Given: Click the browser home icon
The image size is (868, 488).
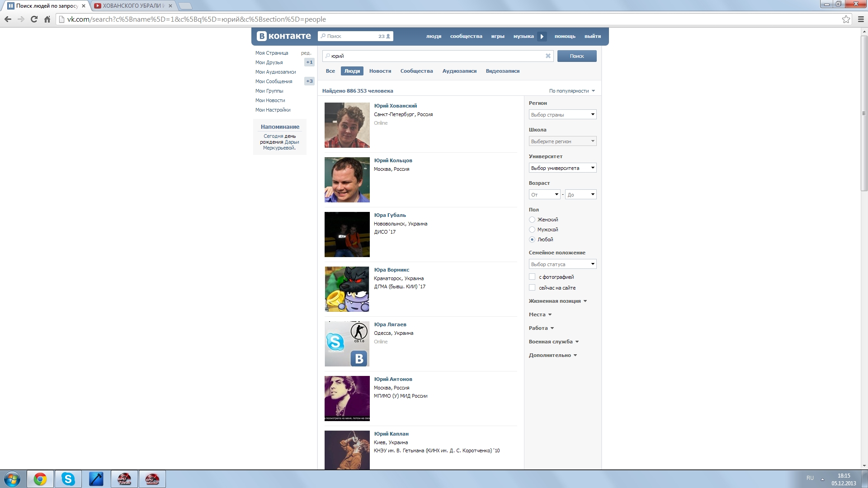Looking at the screenshot, I should click(x=47, y=19).
